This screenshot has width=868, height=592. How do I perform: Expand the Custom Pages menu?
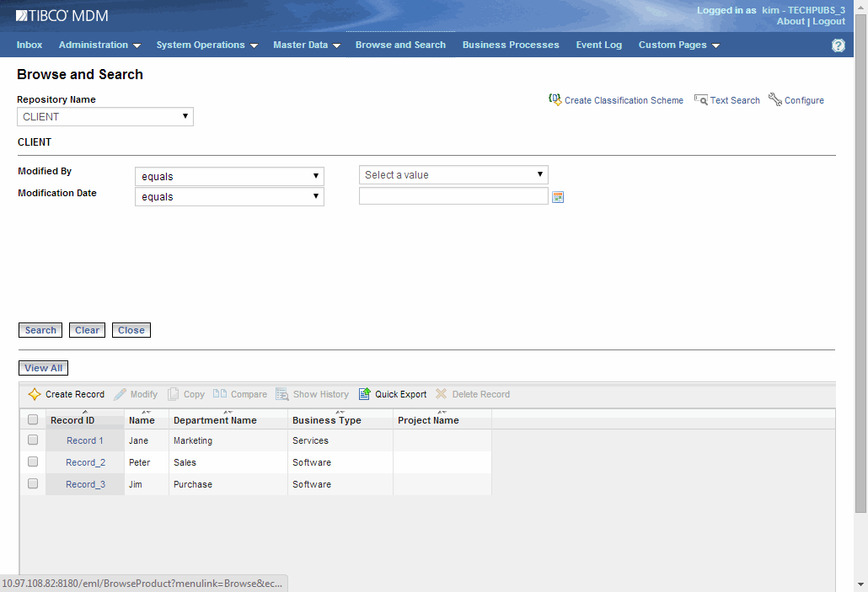pos(678,45)
